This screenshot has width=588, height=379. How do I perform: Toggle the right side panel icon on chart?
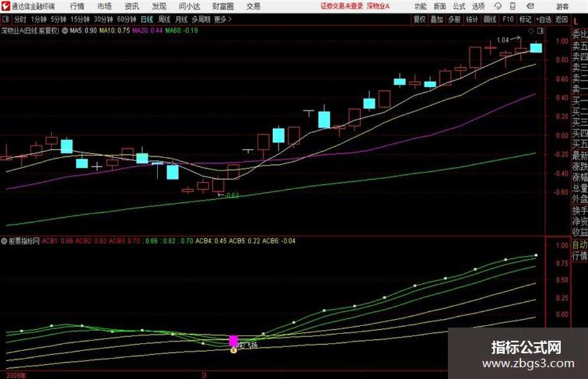[540, 30]
